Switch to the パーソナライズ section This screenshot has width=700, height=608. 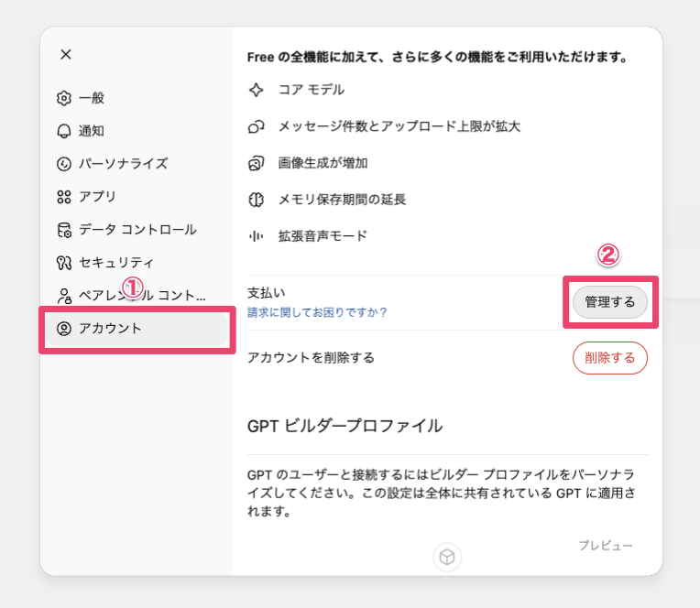pyautogui.click(x=137, y=164)
